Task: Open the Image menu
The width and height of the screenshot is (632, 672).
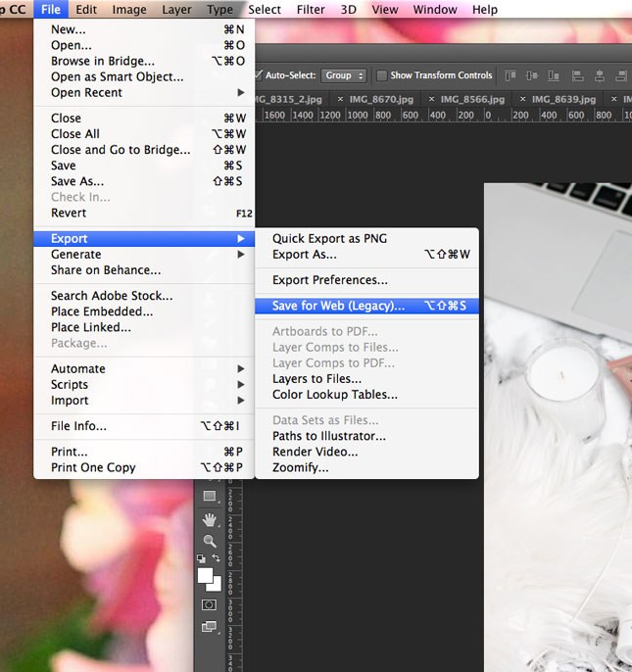Action: (129, 9)
